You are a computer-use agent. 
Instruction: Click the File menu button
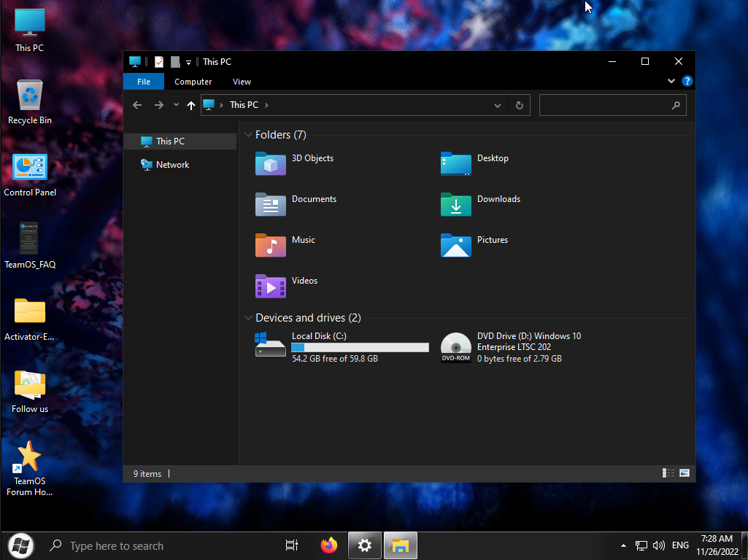tap(144, 82)
